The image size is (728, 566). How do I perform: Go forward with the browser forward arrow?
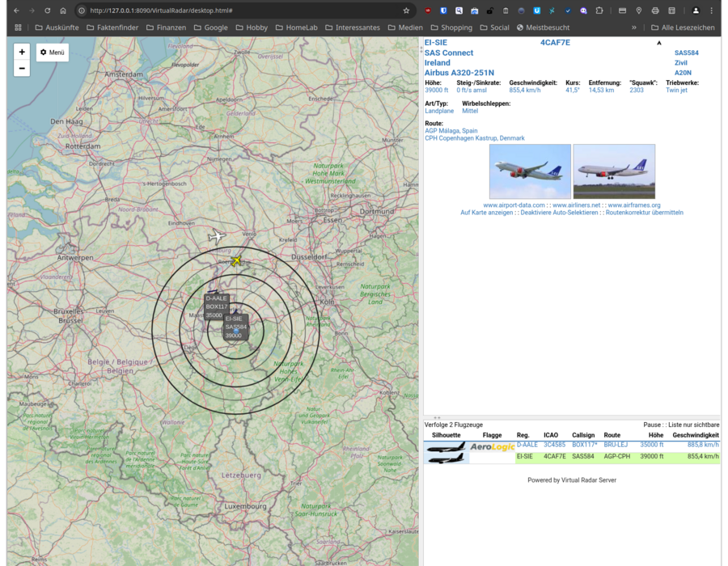32,11
